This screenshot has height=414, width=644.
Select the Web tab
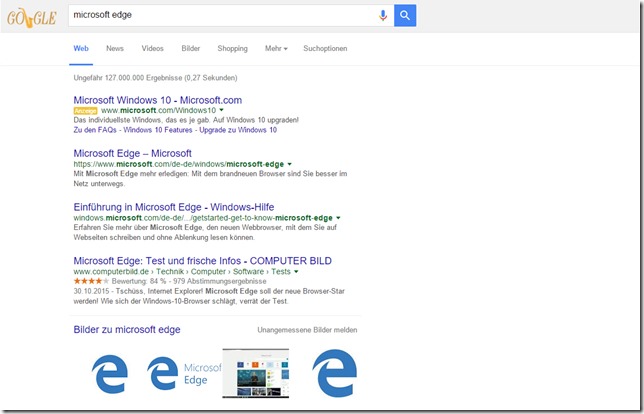click(81, 48)
